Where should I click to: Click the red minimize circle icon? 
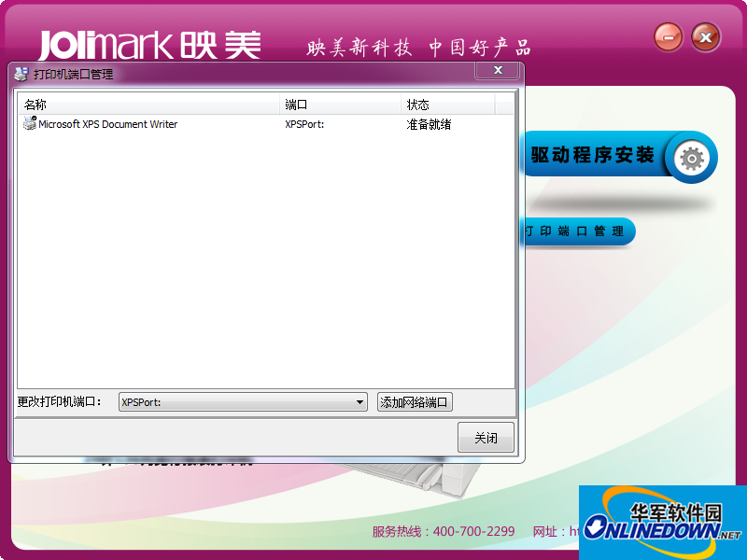[x=667, y=37]
